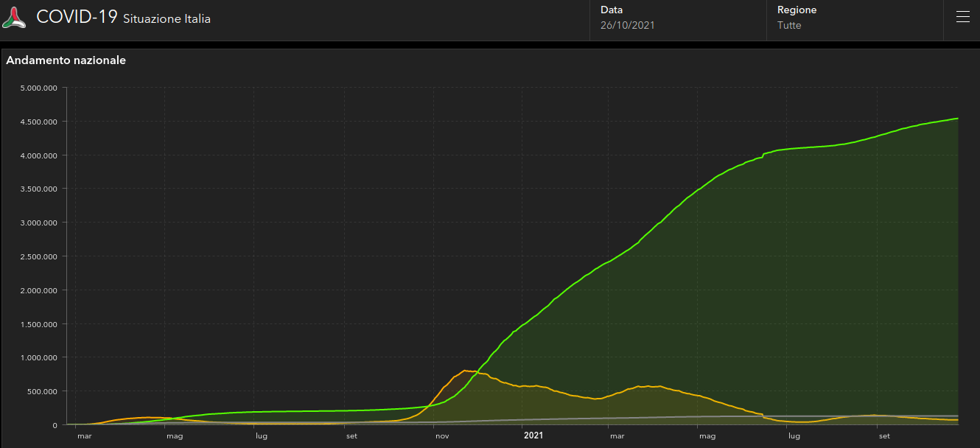Click the 2021 label on the time axis
Viewport: 980px width, 448px height.
[x=533, y=436]
